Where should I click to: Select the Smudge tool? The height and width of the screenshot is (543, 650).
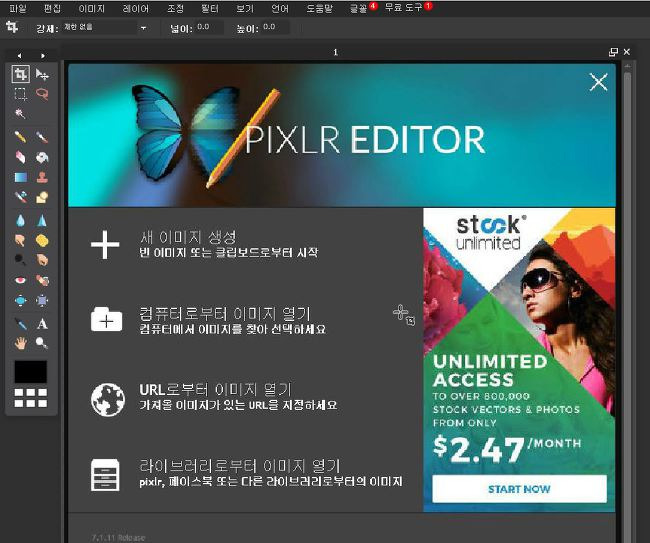pos(20,240)
